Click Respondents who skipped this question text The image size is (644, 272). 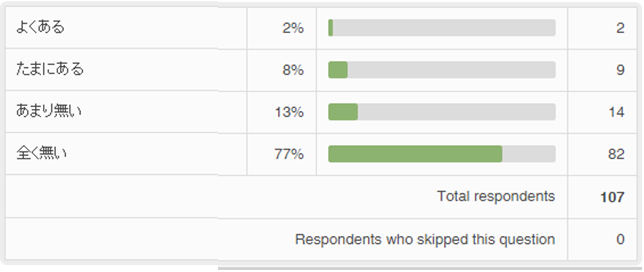[425, 239]
